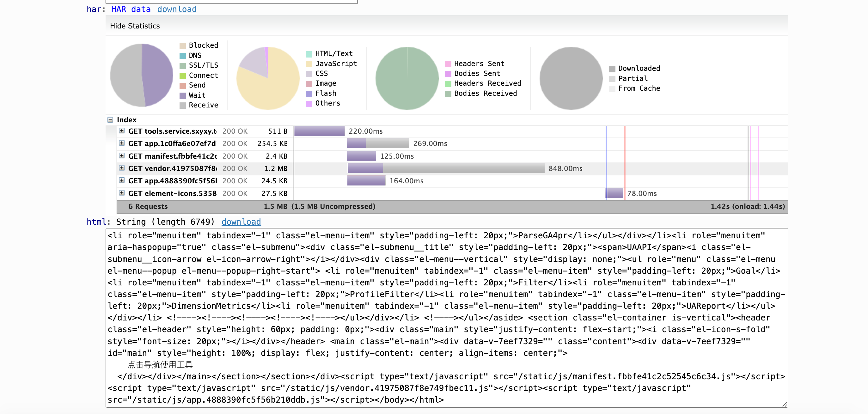The image size is (868, 414).
Task: Expand the vendor.41975087f8 request row
Action: (x=122, y=168)
